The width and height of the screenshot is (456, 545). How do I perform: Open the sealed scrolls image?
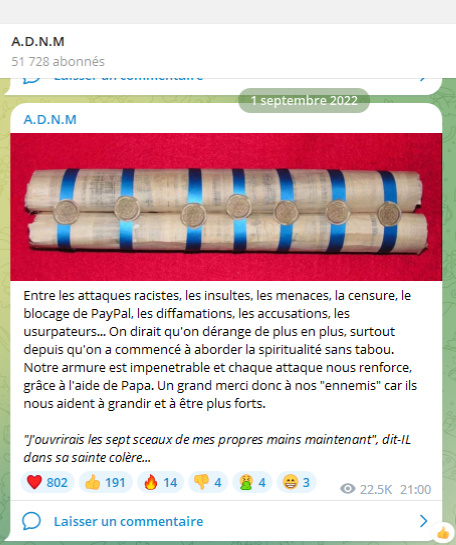(226, 207)
